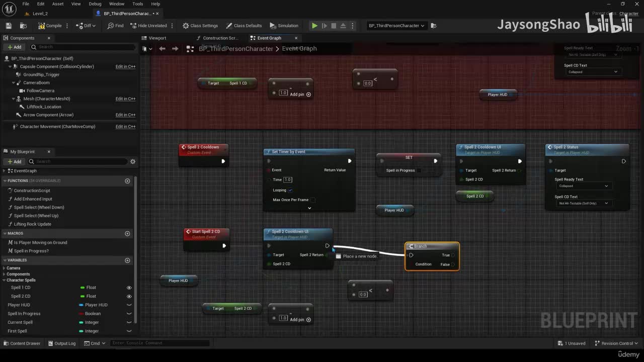Open My Blueprint settings gear
The width and height of the screenshot is (644, 362).
133,161
